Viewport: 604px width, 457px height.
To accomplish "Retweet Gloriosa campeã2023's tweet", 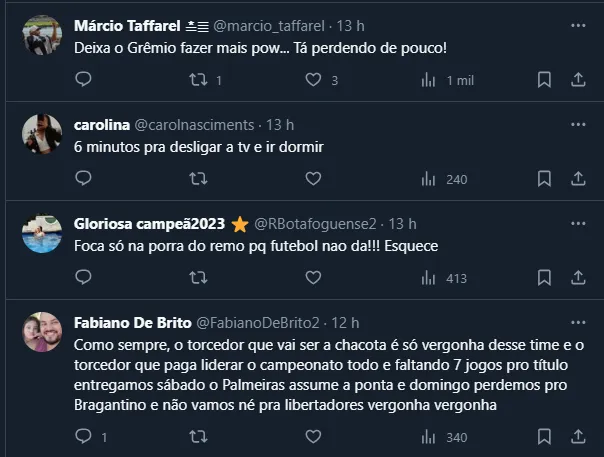I will pos(199,278).
